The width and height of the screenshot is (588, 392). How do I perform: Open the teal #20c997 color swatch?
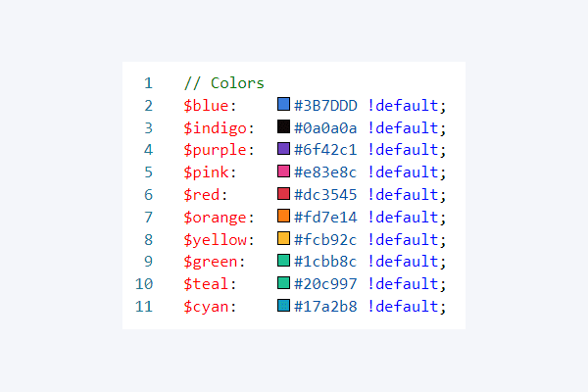(283, 283)
